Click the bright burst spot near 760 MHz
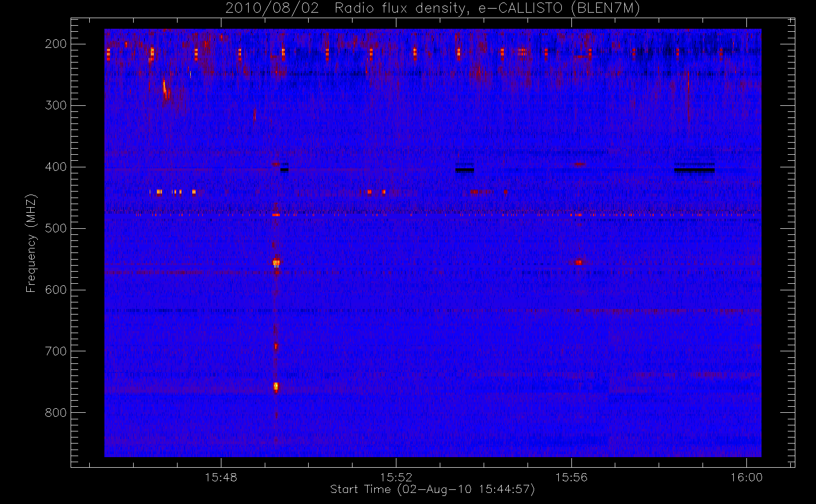This screenshot has height=504, width=816. [x=276, y=387]
